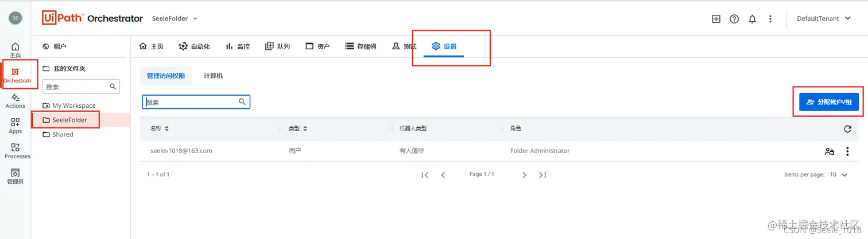
Task: Select 租户 in the folder panel
Action: pos(55,46)
